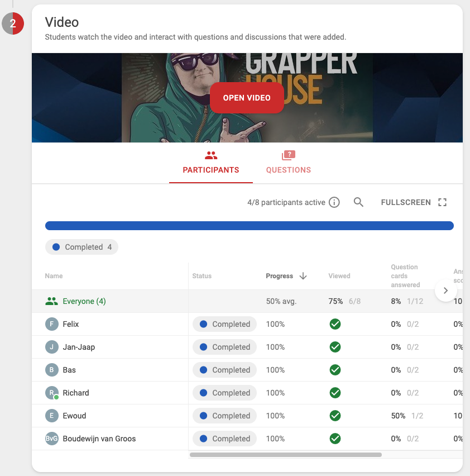Click the fullscreen expand icon
Viewport: 470px width, 476px height.
(x=443, y=202)
